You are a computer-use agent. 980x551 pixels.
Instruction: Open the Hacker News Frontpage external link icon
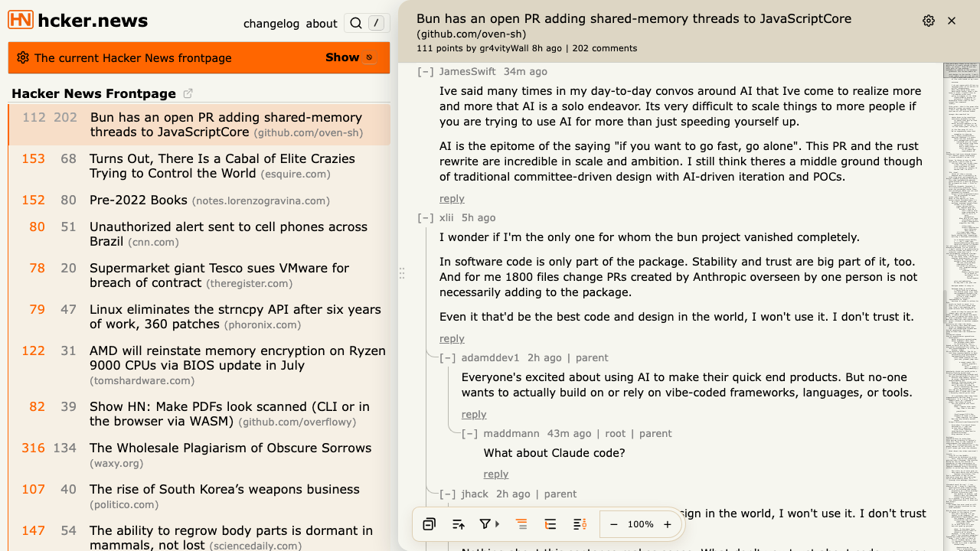coord(188,93)
